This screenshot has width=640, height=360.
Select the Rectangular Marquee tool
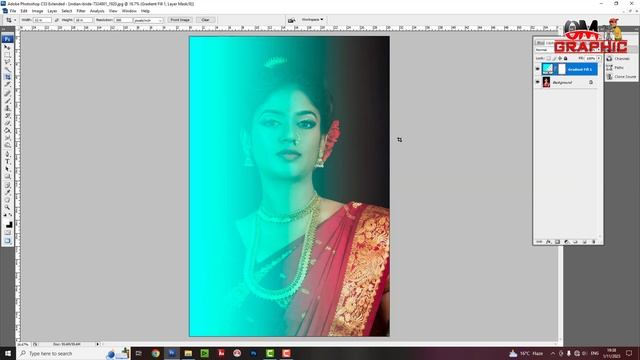click(x=7, y=54)
